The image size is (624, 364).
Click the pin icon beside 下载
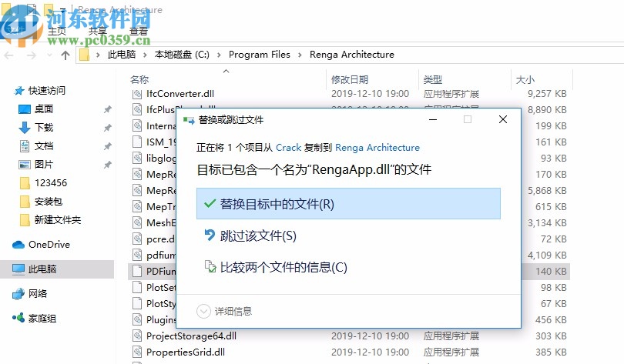[x=107, y=128]
